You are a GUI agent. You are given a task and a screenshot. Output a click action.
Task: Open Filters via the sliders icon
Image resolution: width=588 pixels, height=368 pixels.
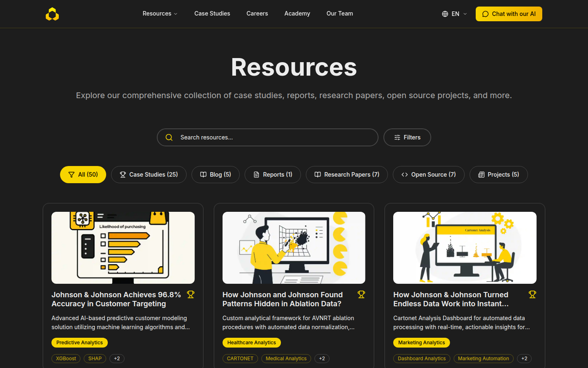pyautogui.click(x=397, y=137)
